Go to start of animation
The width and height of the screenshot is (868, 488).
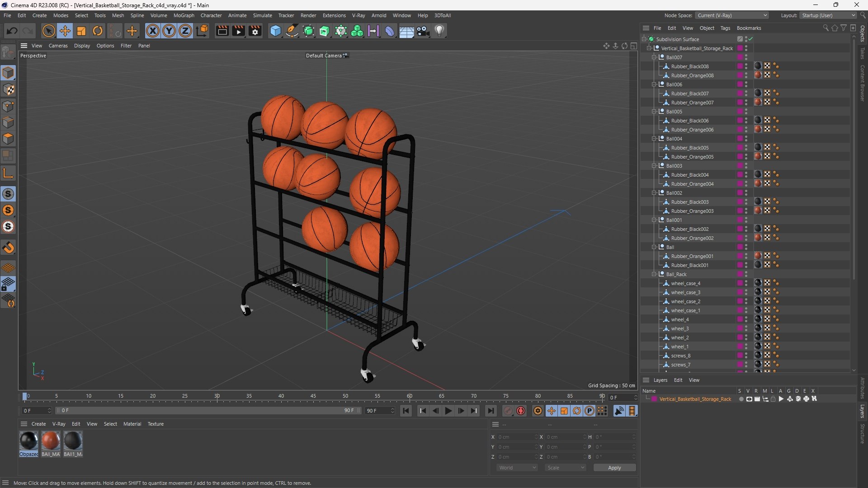406,411
